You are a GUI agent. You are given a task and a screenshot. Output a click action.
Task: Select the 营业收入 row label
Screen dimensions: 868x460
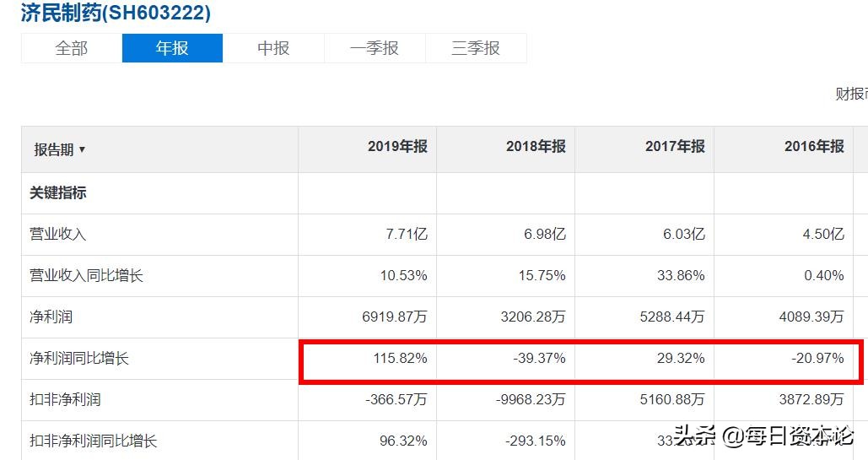58,234
